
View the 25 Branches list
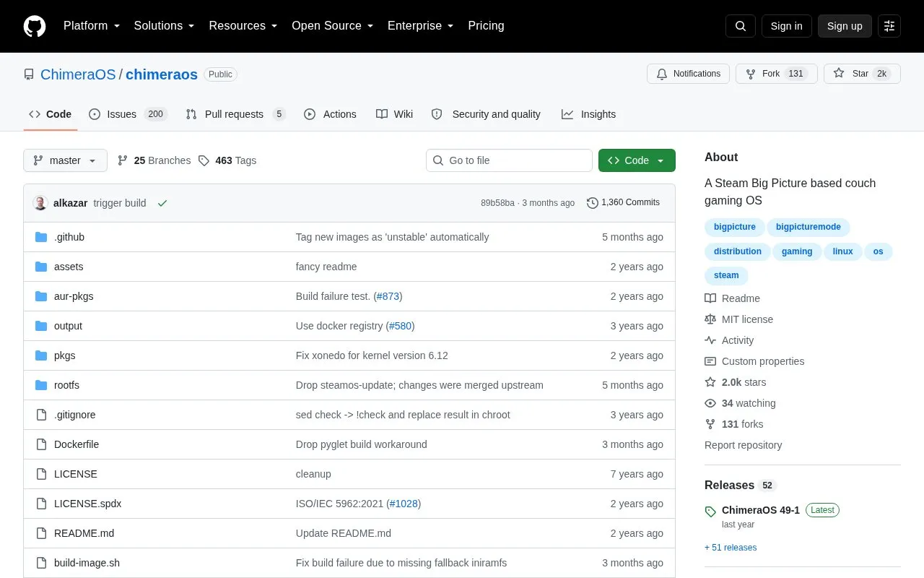154,160
